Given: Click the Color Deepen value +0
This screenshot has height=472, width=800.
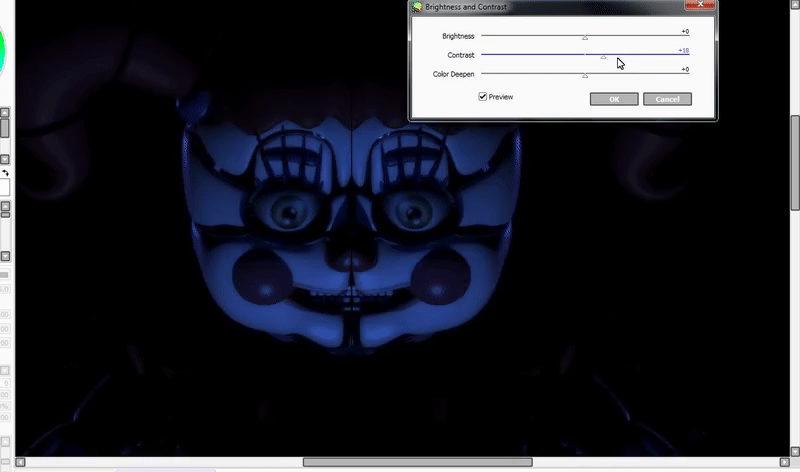Looking at the screenshot, I should [x=685, y=69].
